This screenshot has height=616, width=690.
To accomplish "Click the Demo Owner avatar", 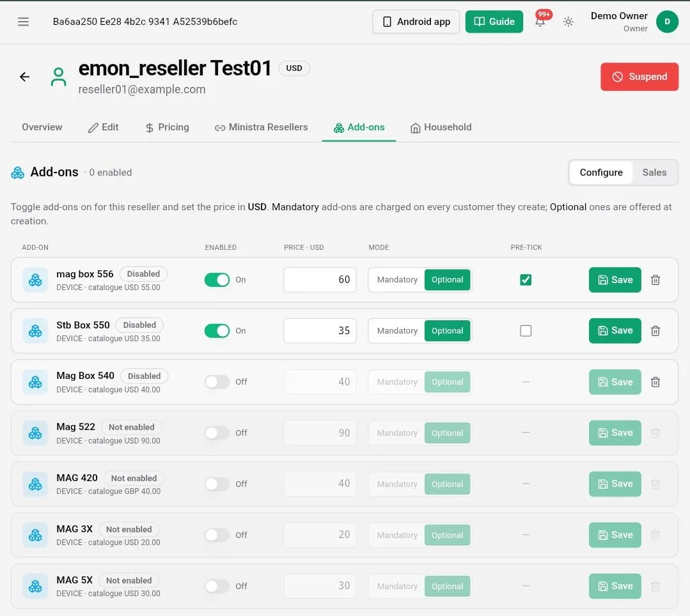I will pyautogui.click(x=667, y=22).
